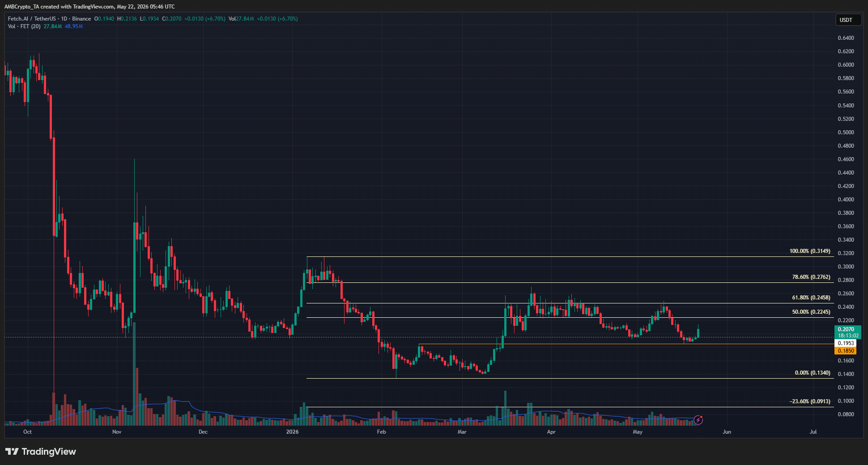Click the May label on time axis
This screenshot has width=868, height=465.
[638, 432]
